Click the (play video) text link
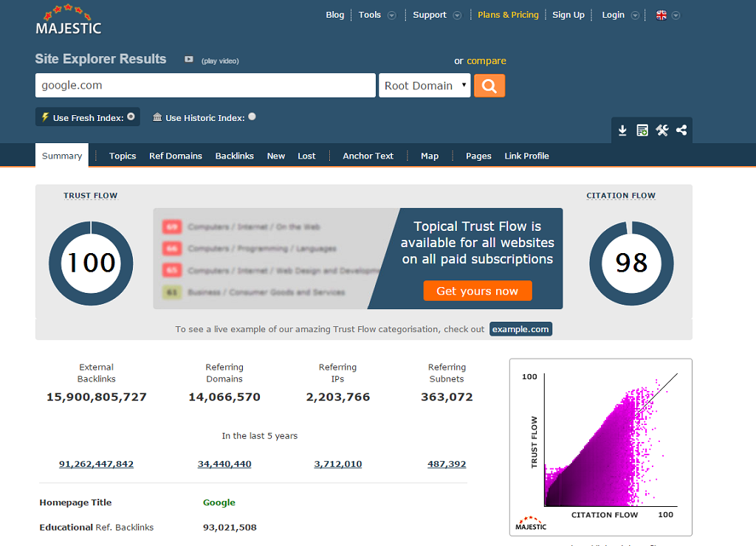The height and width of the screenshot is (546, 756). (220, 61)
